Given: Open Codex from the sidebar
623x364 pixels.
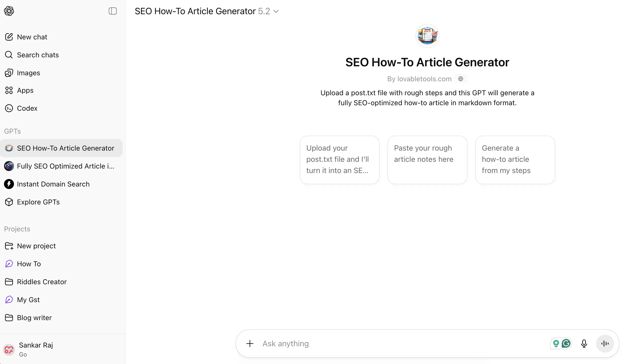Looking at the screenshot, I should 27,108.
